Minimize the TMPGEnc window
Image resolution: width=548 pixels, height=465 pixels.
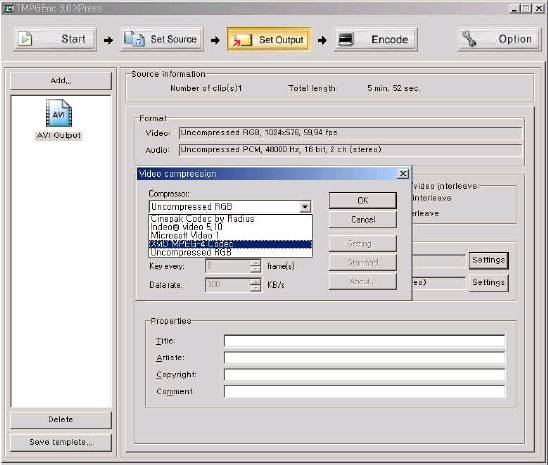point(514,8)
